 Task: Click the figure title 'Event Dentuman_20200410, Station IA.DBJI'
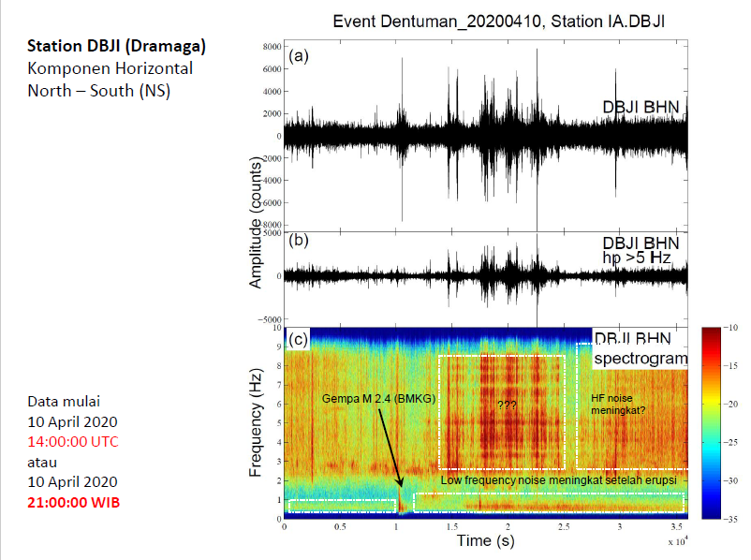coord(498,22)
